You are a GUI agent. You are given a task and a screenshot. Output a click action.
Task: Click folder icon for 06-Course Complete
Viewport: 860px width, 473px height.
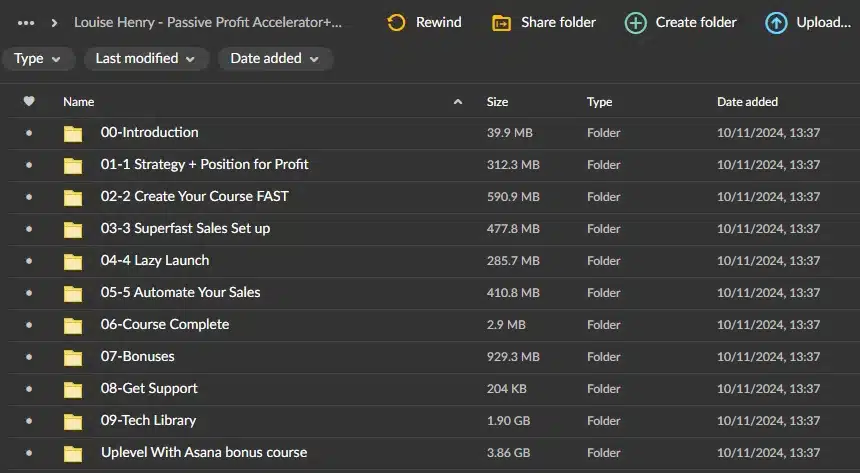(x=73, y=325)
